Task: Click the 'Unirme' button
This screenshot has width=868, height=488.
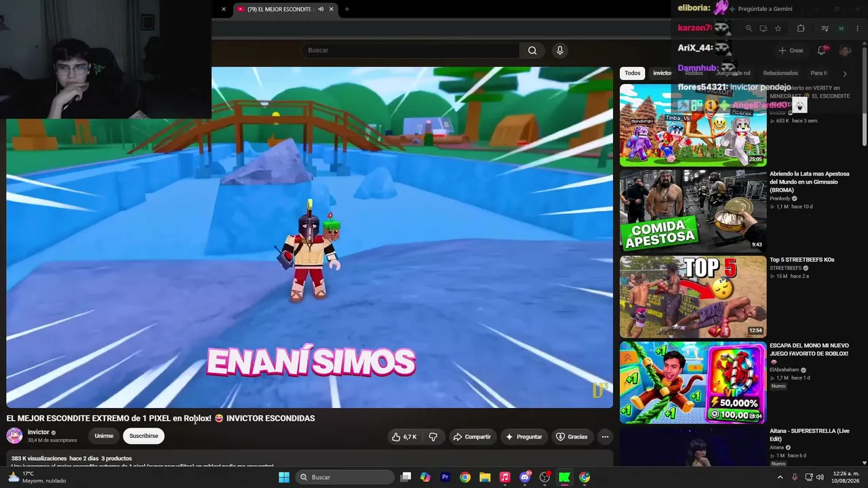Action: [x=104, y=436]
